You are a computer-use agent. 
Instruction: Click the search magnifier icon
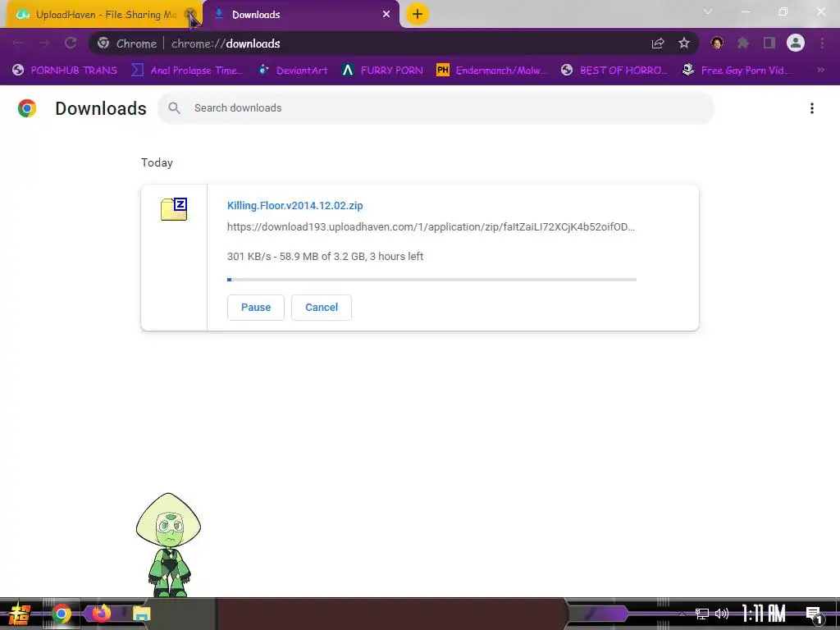[174, 108]
